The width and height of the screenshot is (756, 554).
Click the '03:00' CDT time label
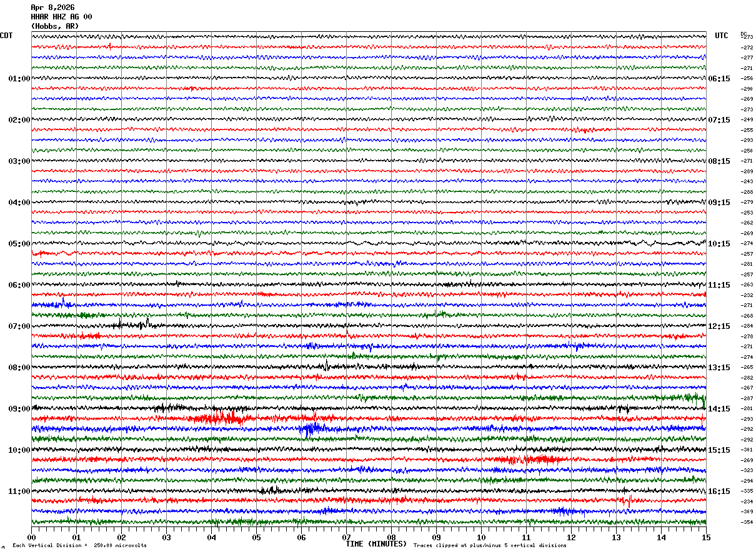pyautogui.click(x=19, y=161)
